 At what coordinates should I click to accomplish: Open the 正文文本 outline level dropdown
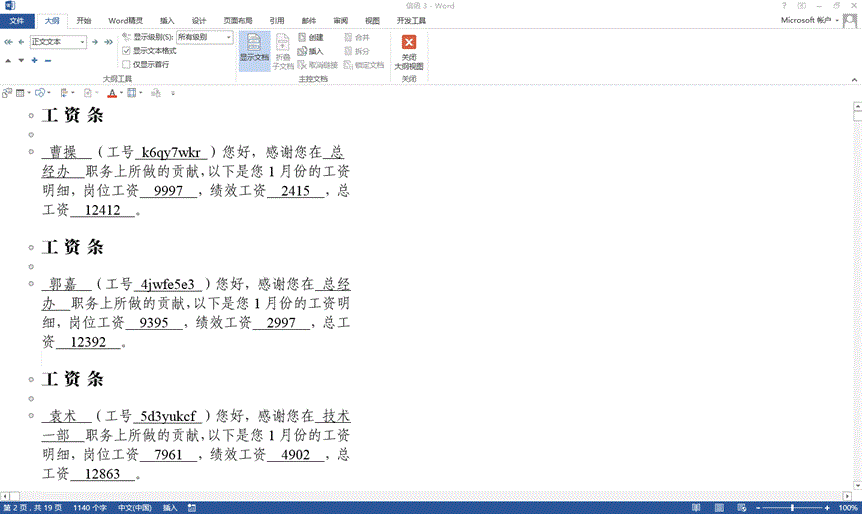(82, 42)
